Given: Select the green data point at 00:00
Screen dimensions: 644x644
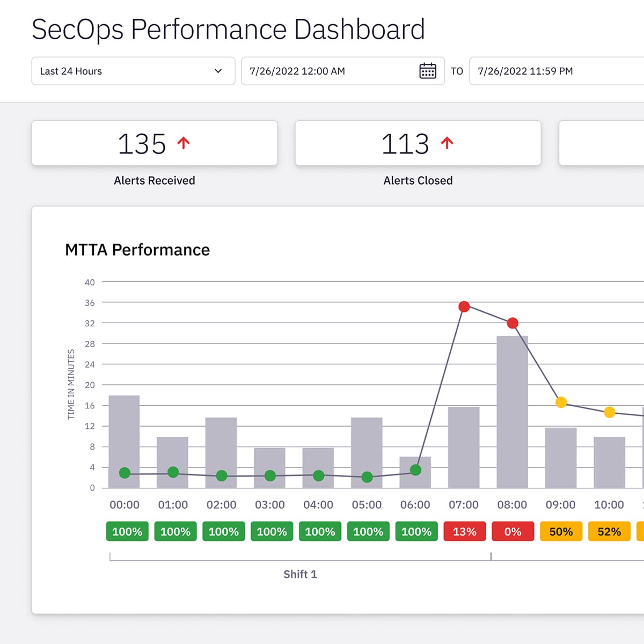Looking at the screenshot, I should [123, 473].
